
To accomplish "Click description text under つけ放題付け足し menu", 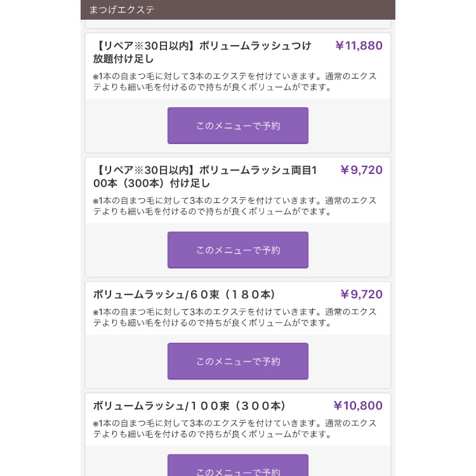I will point(235,82).
